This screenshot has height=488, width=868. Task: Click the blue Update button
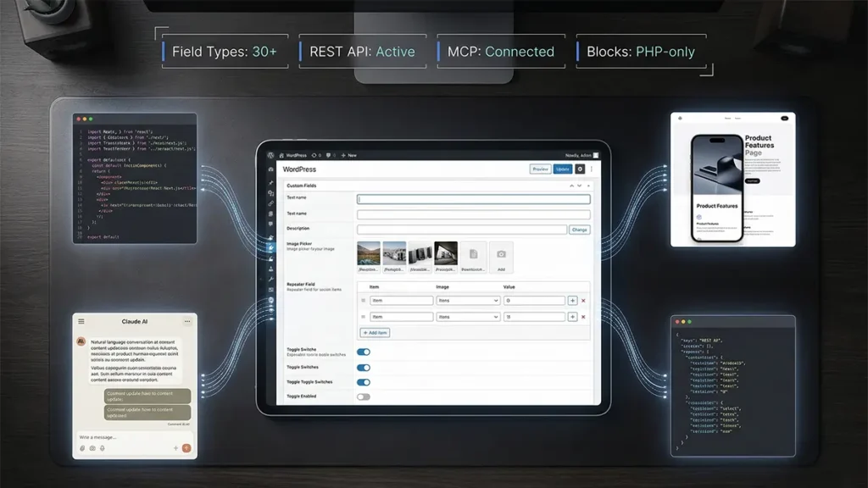tap(562, 169)
